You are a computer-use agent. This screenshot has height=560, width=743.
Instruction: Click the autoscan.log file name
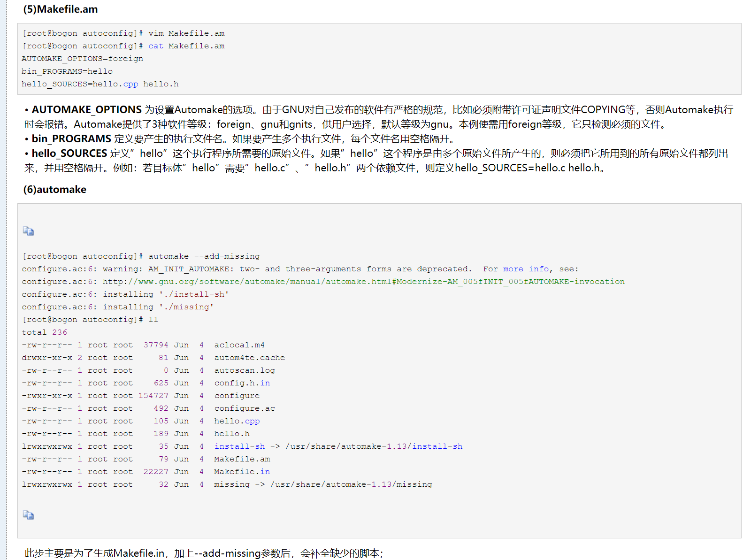(245, 370)
